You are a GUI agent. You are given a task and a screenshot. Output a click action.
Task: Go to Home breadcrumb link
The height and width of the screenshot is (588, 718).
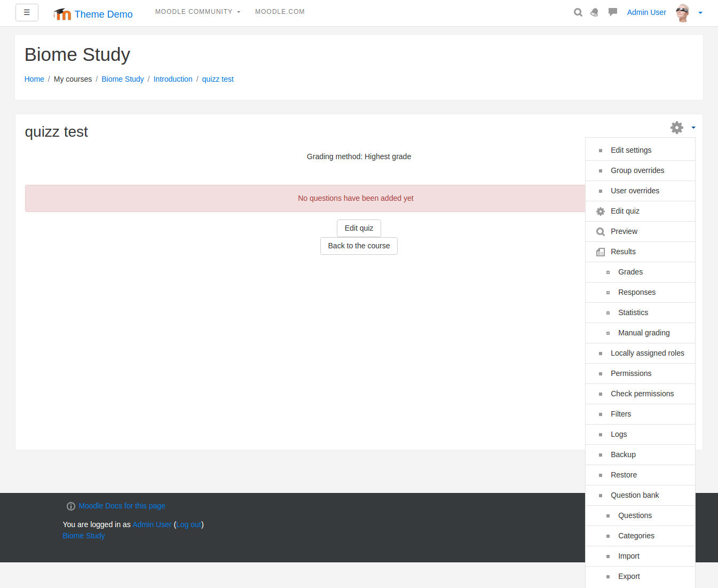point(34,79)
